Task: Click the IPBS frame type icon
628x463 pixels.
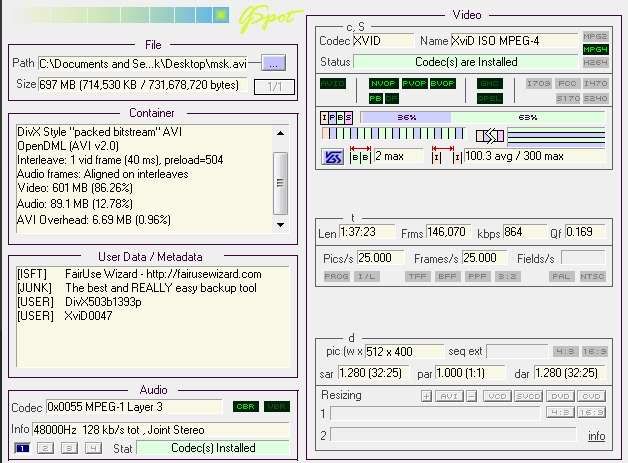Action: (336, 117)
